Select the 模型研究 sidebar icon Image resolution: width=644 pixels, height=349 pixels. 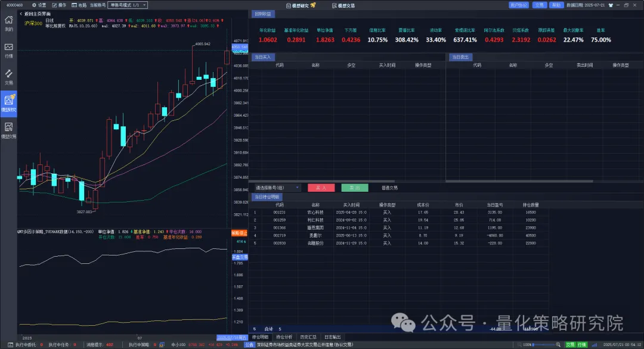[8, 104]
